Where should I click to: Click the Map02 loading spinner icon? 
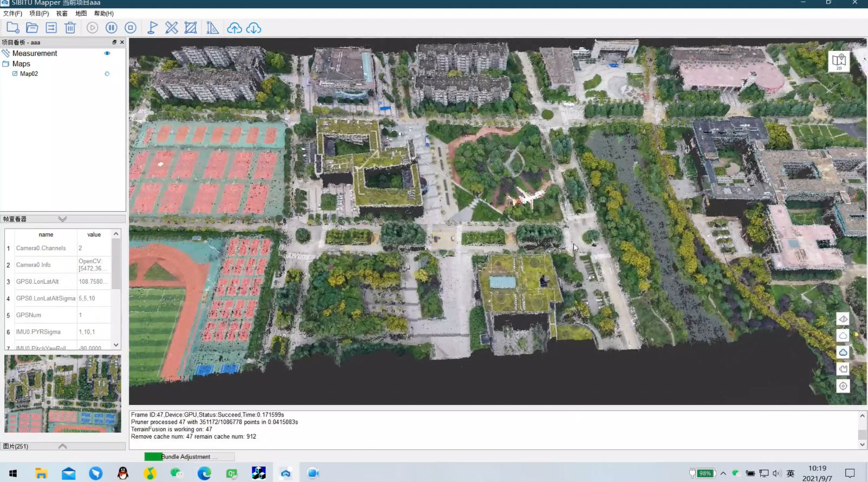tap(107, 74)
